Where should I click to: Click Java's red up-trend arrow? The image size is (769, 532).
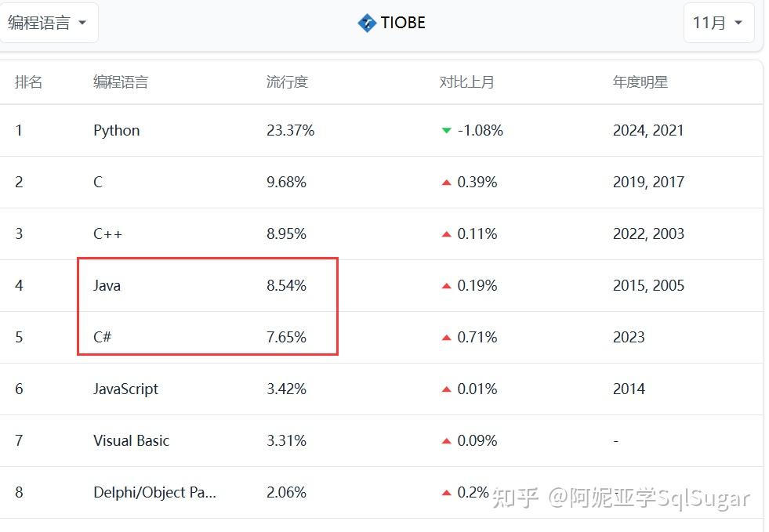[447, 286]
